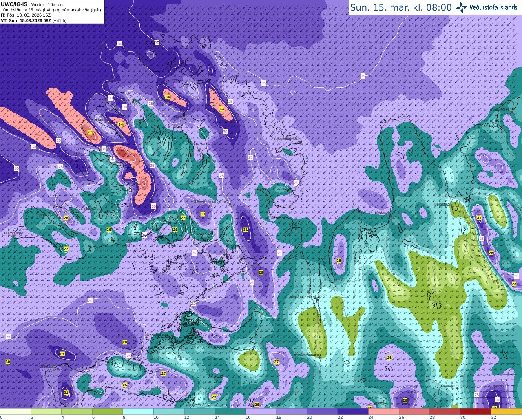Click the Bolungarvík station label
This screenshot has width=522, height=420.
pos(133,99)
